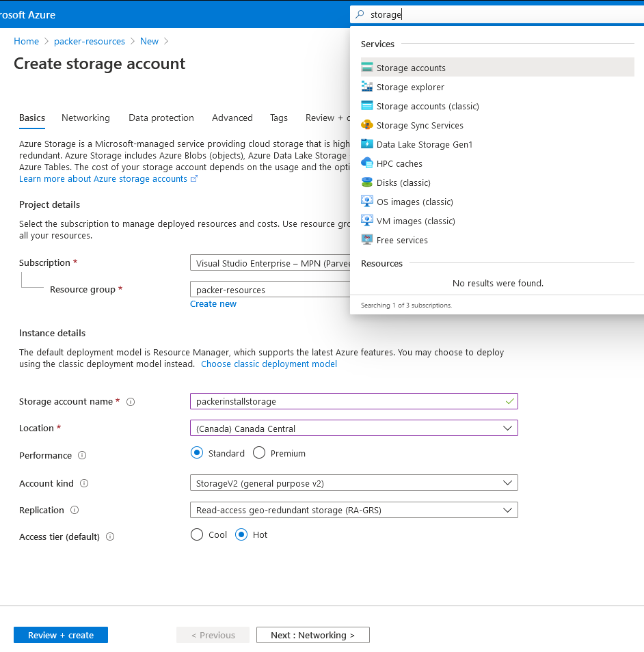Click the Free services icon
The height and width of the screenshot is (652, 644).
click(x=367, y=240)
